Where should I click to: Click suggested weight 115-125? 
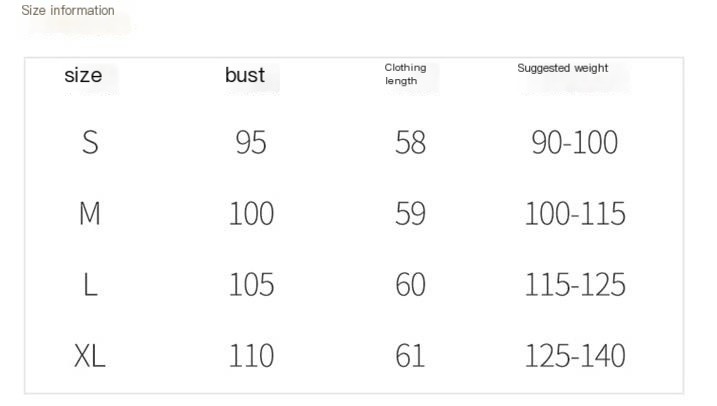(575, 285)
